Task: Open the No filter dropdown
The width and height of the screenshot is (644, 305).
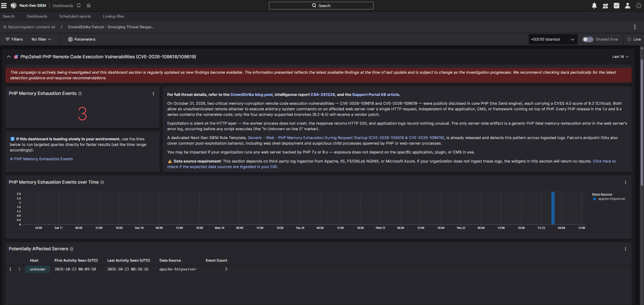Action: (41, 39)
